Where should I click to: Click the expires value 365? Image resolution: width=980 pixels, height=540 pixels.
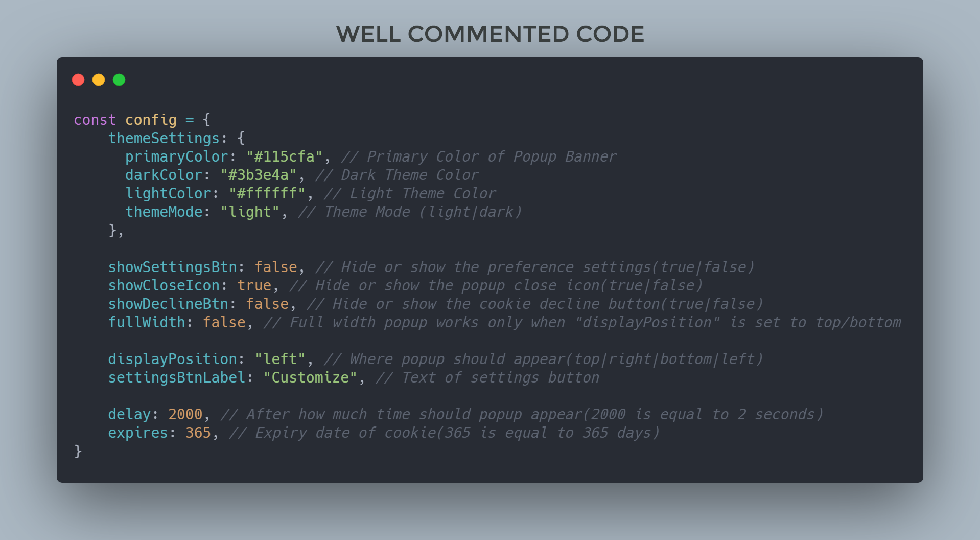(198, 433)
